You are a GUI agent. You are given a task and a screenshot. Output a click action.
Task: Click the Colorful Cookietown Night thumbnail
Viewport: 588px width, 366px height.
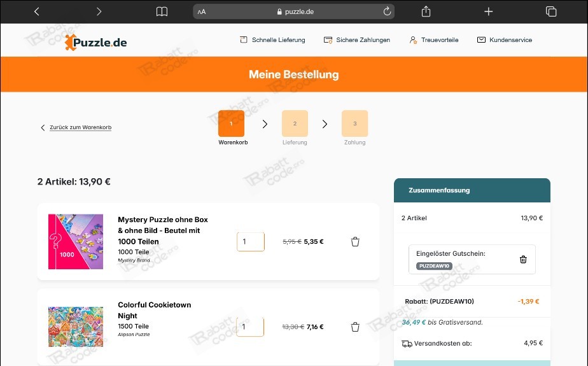[x=76, y=327]
